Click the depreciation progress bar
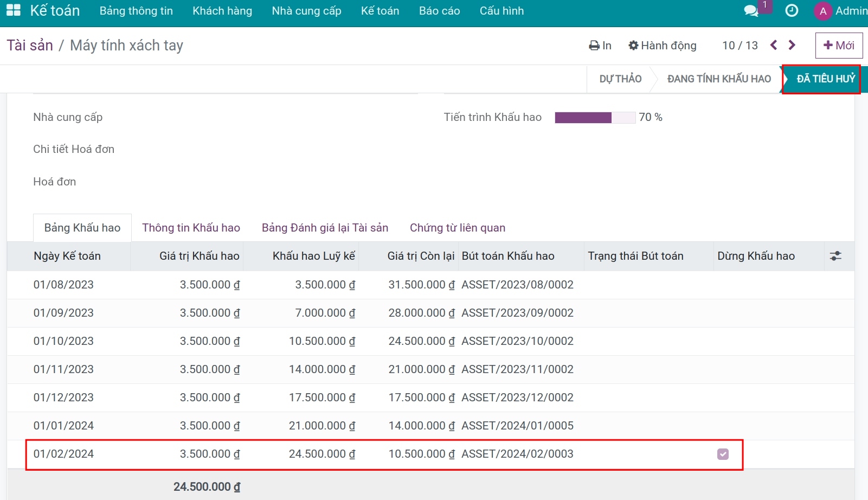The image size is (868, 500). coord(595,118)
